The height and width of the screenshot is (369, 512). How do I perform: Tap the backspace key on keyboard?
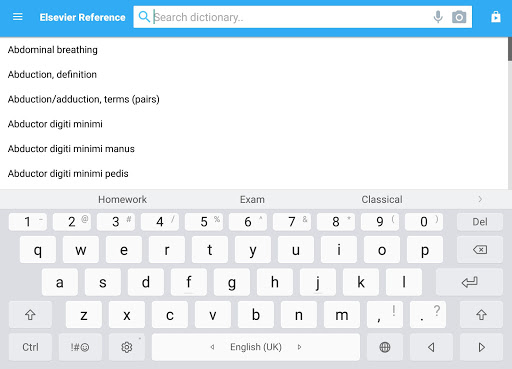[480, 250]
